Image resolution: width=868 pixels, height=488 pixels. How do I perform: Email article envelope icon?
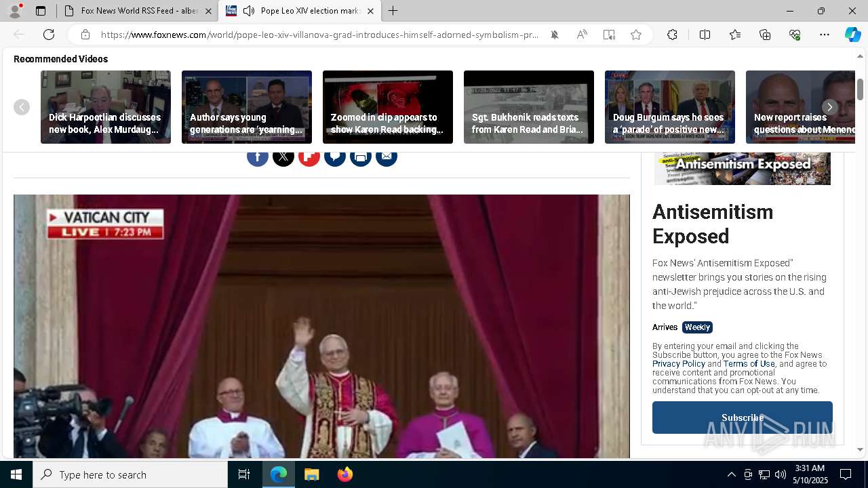click(387, 157)
